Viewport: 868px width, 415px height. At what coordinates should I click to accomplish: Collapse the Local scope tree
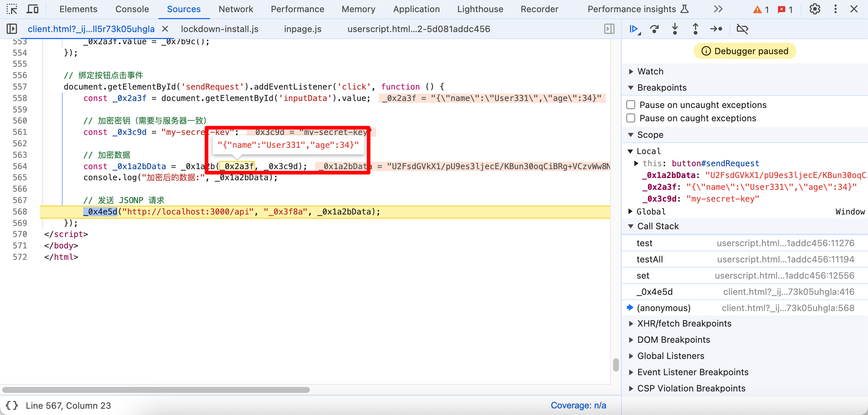[x=630, y=151]
